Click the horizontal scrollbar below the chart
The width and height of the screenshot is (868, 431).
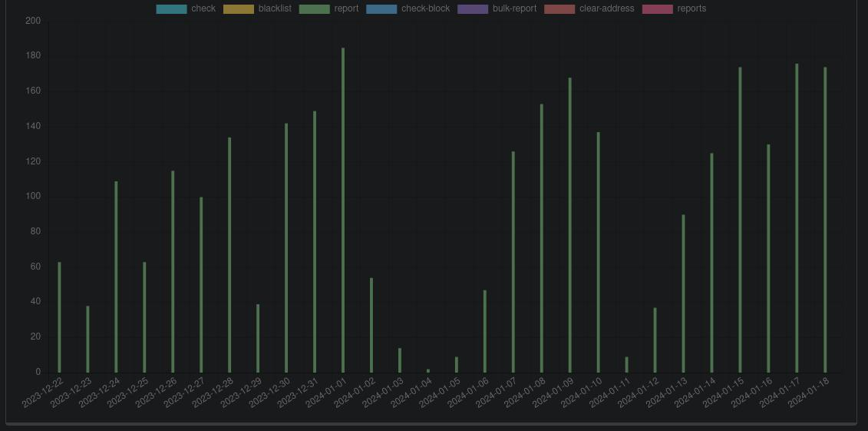tap(431, 425)
